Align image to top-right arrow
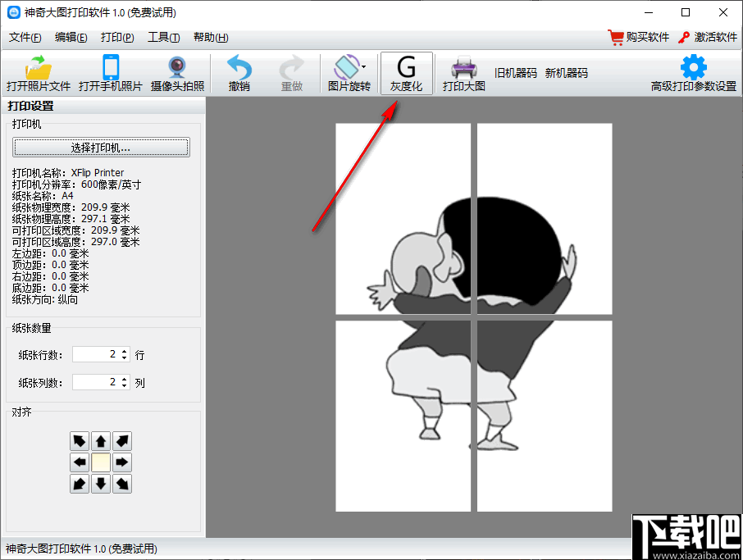The width and height of the screenshot is (743, 560). pyautogui.click(x=122, y=441)
